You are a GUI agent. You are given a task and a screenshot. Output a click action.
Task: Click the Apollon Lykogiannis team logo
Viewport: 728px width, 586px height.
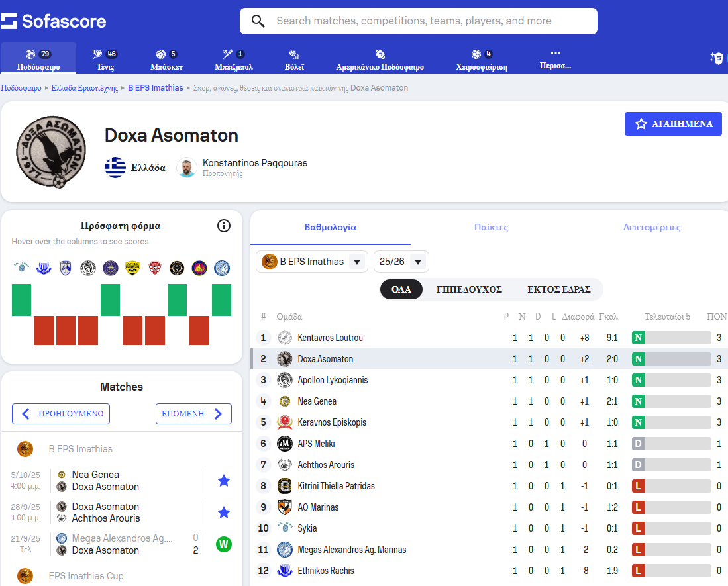click(x=285, y=380)
